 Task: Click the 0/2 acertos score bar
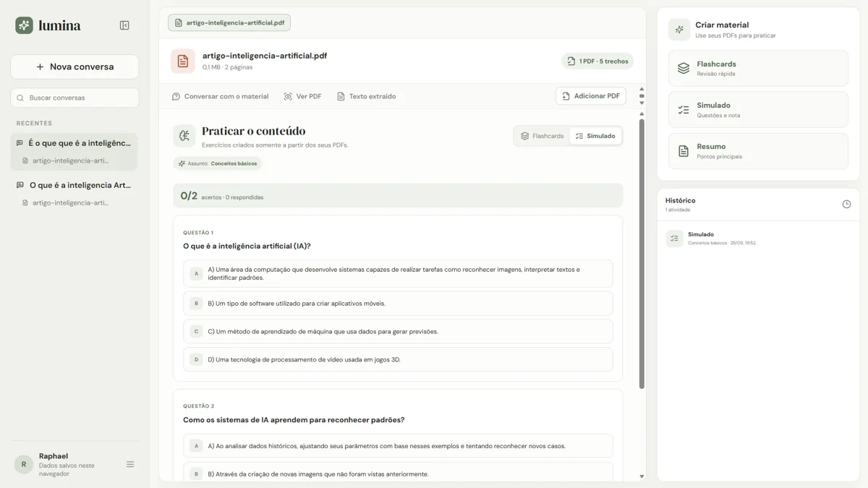point(398,196)
